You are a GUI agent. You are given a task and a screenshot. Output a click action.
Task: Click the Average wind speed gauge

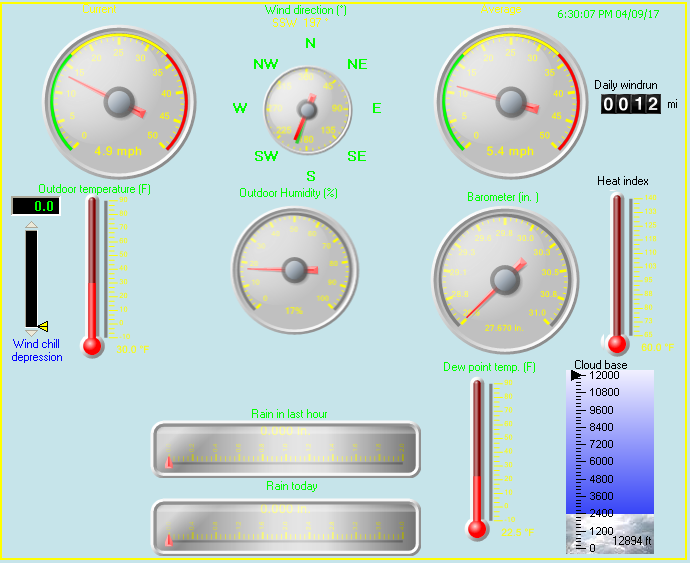point(511,102)
